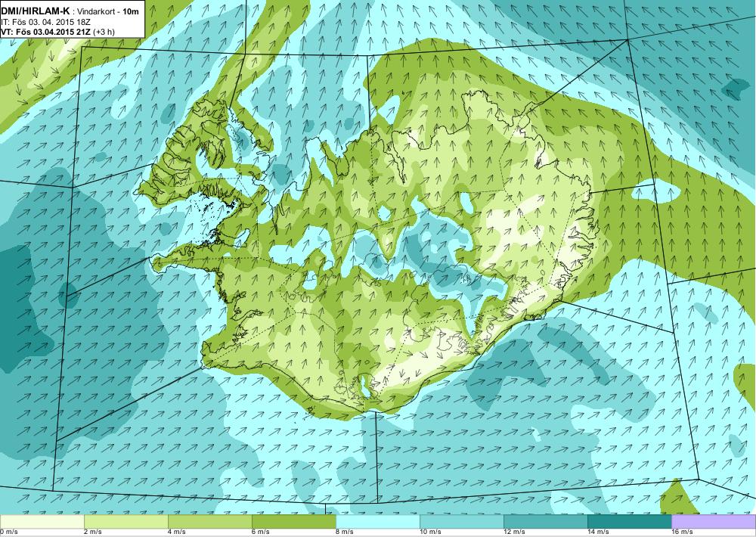756x537 pixels.
Task: Click the '12 m/s' legend label
Action: point(514,532)
